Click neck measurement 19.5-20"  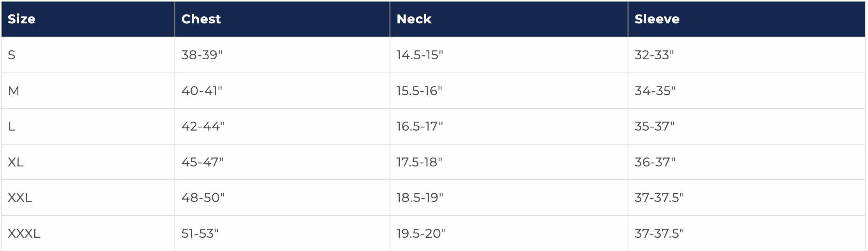coord(421,233)
